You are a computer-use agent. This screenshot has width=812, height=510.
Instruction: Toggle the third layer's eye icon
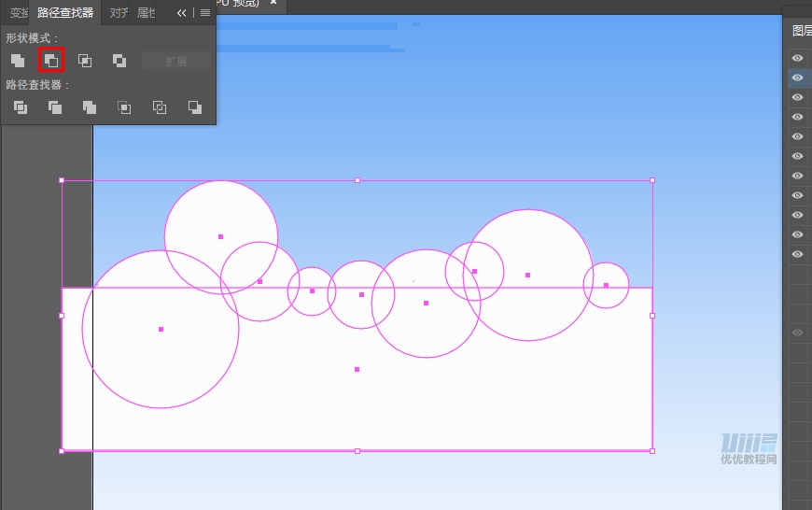pyautogui.click(x=797, y=97)
